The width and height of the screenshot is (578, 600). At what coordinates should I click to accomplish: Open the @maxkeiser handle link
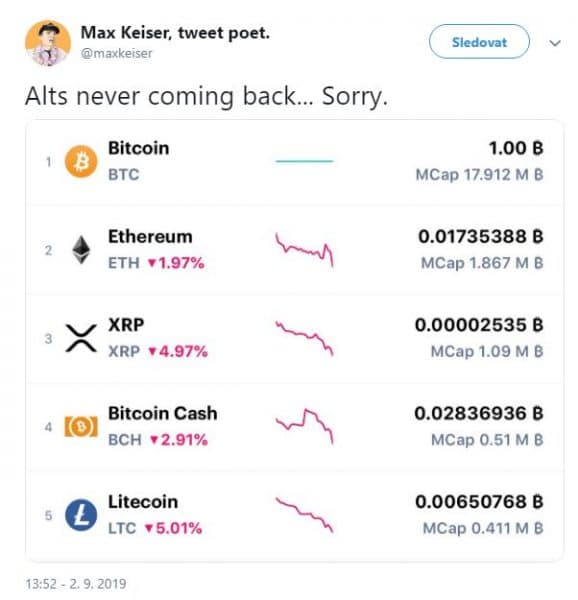117,53
